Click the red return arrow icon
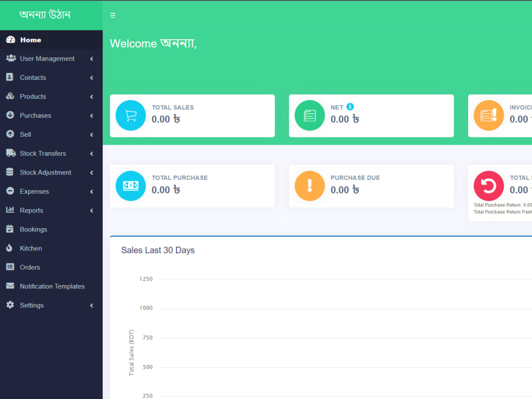 [x=489, y=186]
